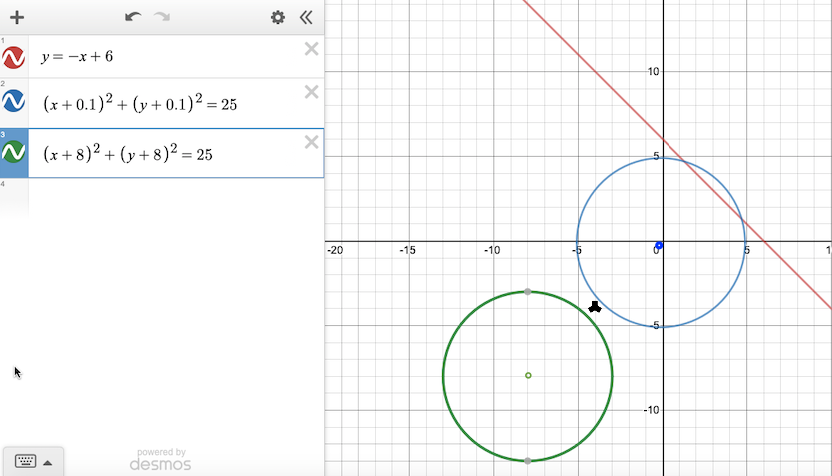832x476 pixels.
Task: Toggle the green circle expression visibility
Action: click(14, 152)
